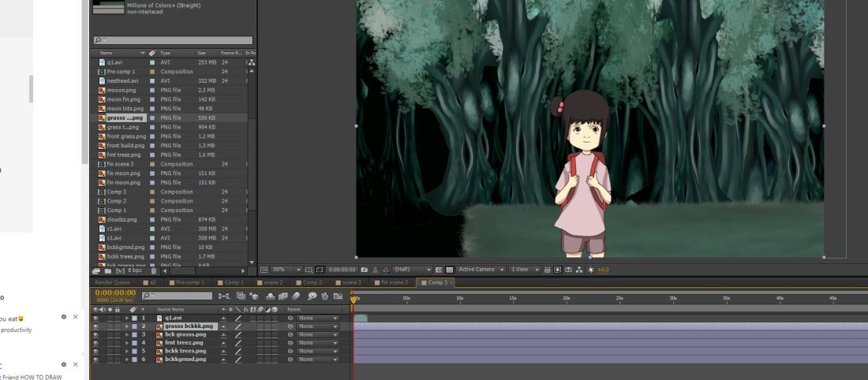868x380 pixels.
Task: Toggle Auto-keyframe stopwatch icon in timeline
Action: click(325, 296)
